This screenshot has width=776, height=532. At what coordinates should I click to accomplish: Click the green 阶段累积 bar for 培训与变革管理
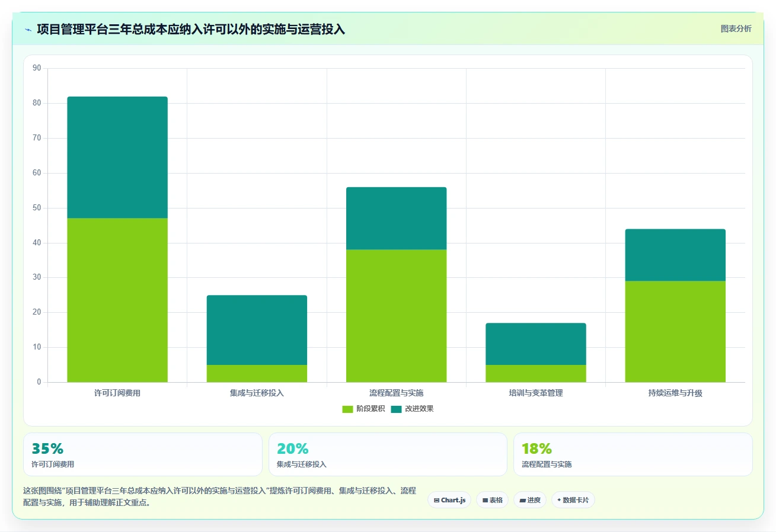536,374
